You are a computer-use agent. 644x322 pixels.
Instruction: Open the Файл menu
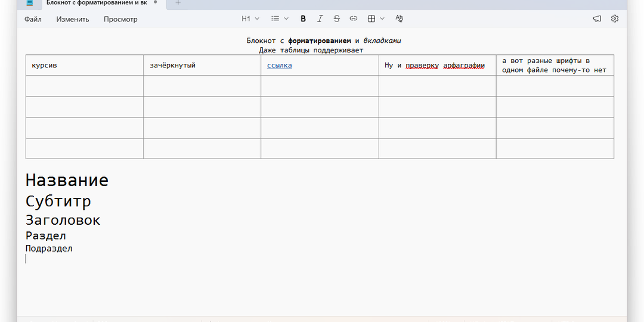point(33,19)
